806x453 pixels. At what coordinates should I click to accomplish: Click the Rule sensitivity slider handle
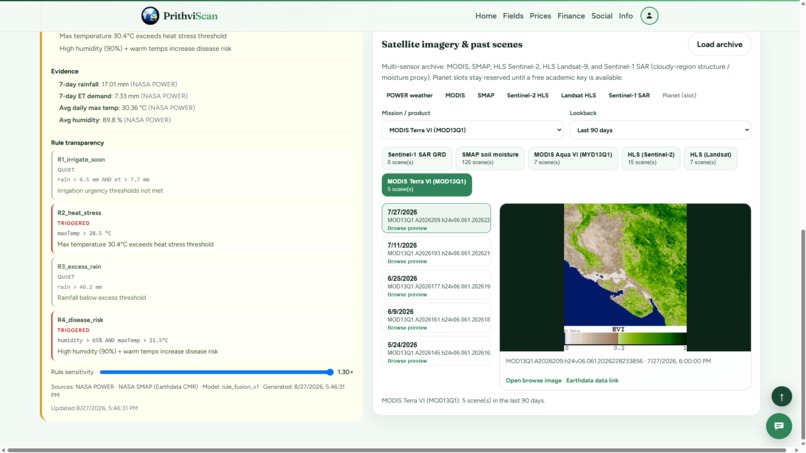tap(330, 372)
